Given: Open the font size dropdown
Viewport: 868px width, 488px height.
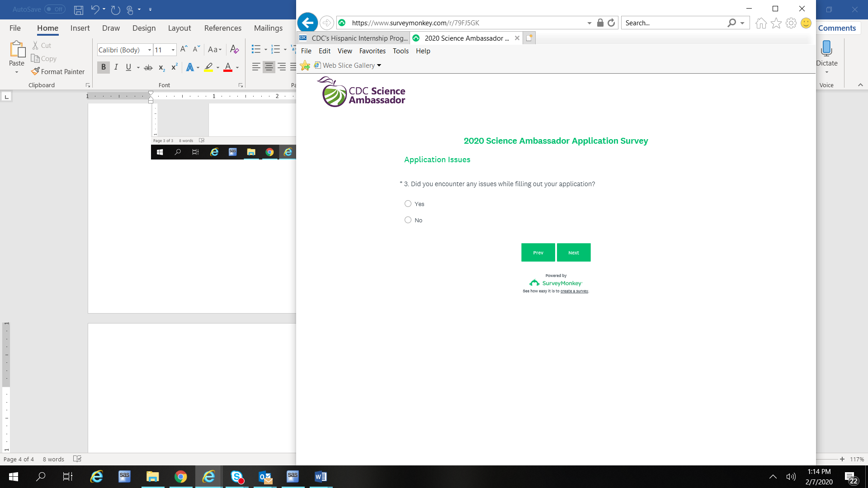Looking at the screenshot, I should [173, 50].
